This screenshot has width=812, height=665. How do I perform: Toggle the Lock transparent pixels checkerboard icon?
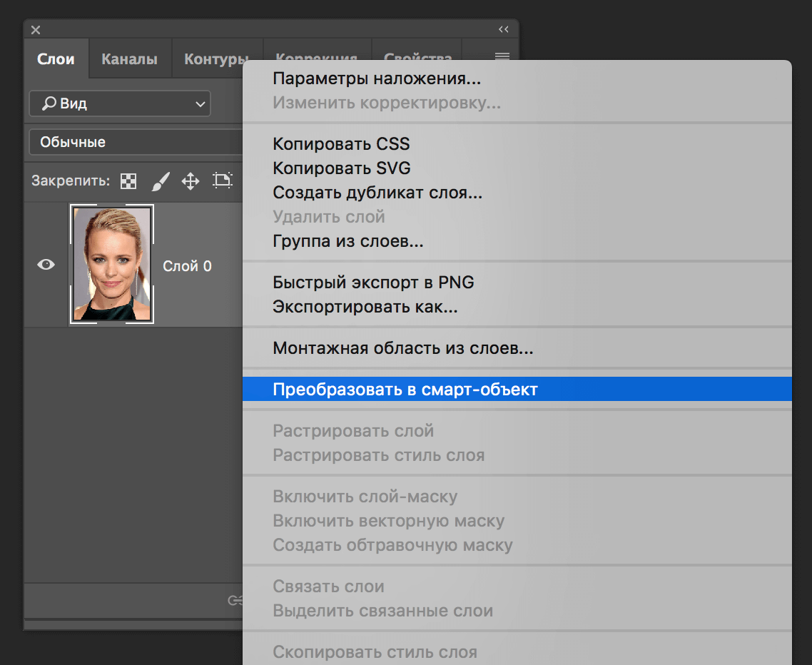point(128,181)
